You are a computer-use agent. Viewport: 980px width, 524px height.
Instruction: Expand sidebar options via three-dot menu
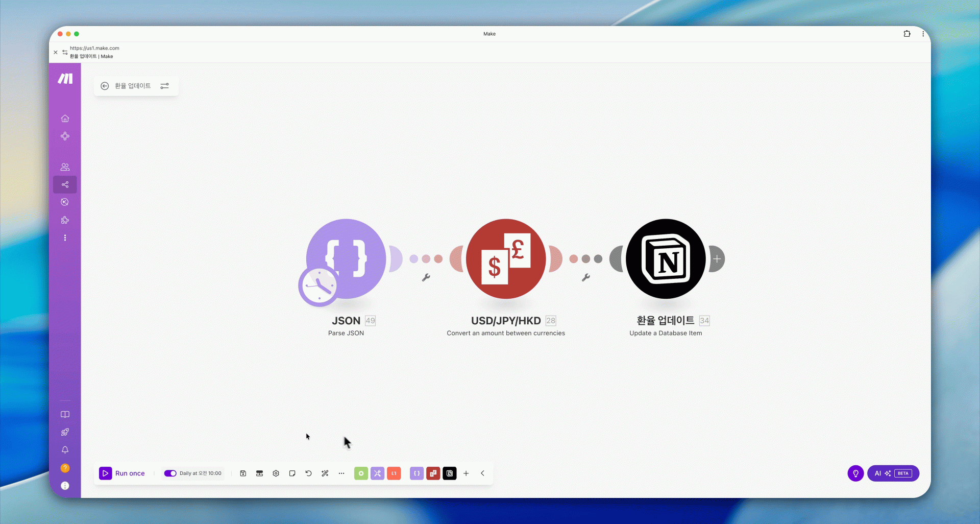tap(65, 238)
